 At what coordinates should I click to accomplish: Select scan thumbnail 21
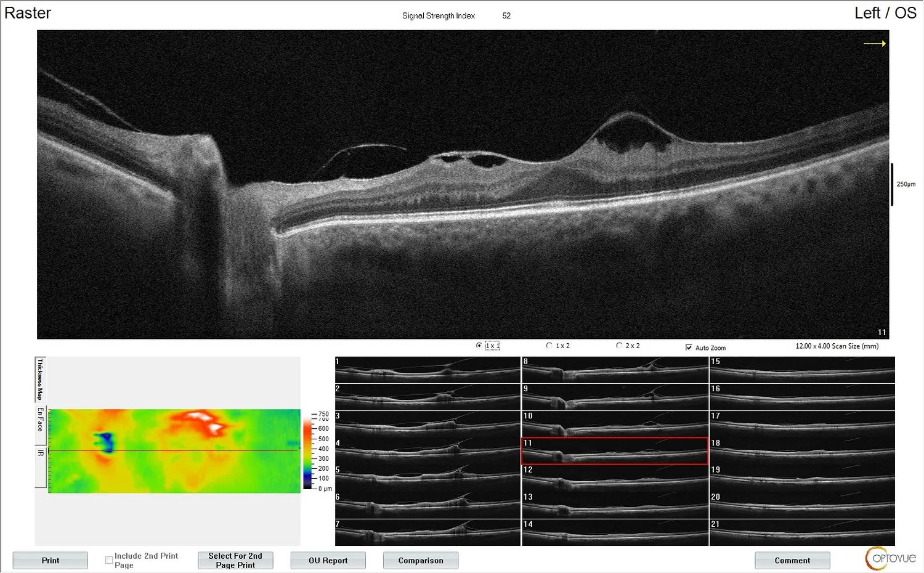pyautogui.click(x=801, y=532)
